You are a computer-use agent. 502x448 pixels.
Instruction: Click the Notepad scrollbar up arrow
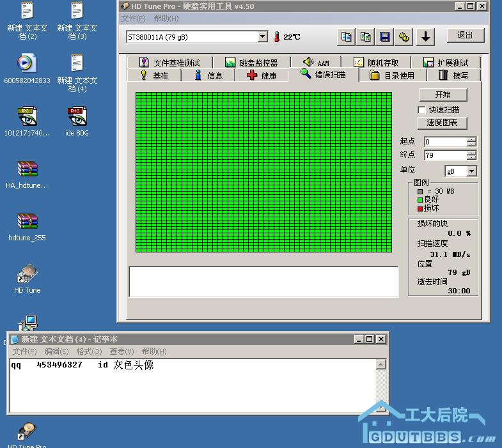[380, 364]
